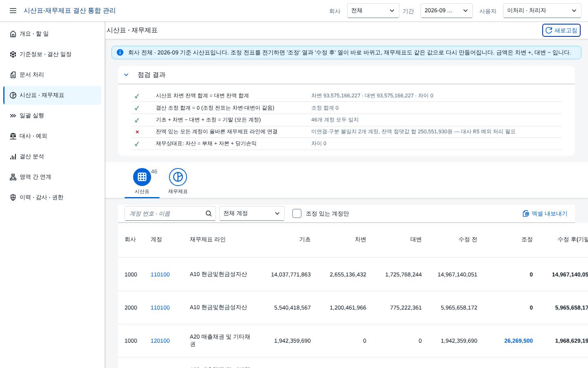Image resolution: width=588 pixels, height=368 pixels.
Task: Open account 110100 link for company 2000
Action: [160, 307]
